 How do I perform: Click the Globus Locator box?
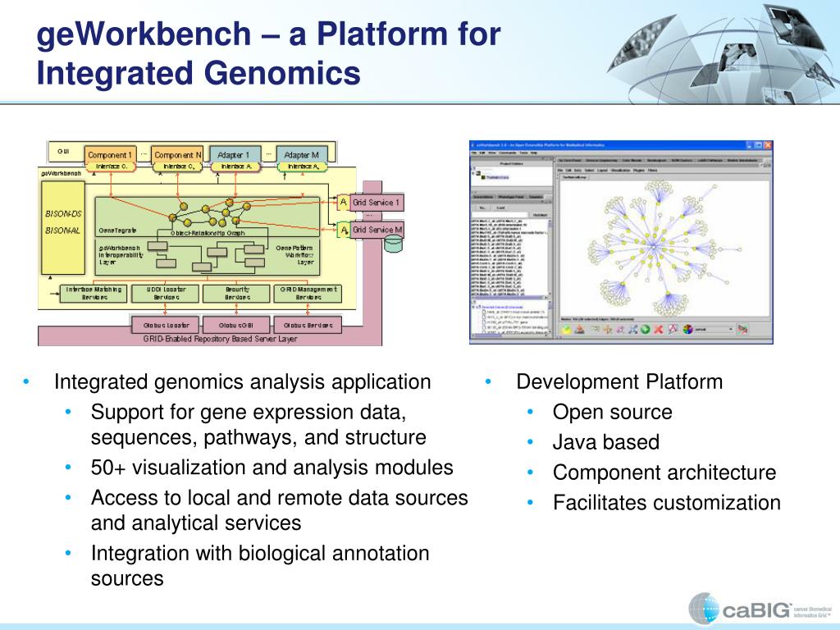[166, 325]
